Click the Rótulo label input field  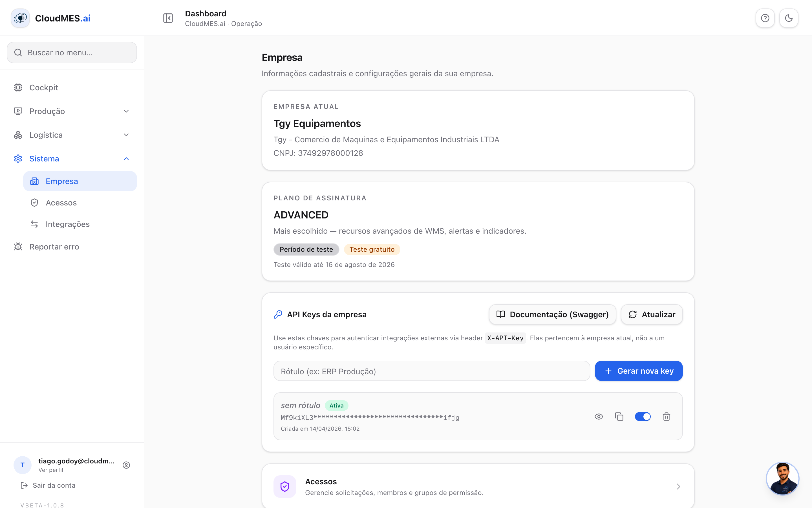point(431,371)
